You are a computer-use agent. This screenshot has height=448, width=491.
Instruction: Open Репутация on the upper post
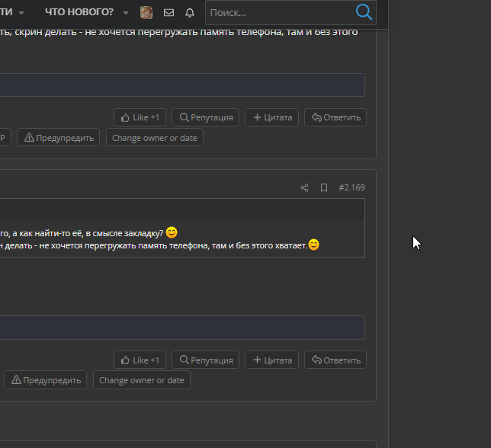(x=205, y=117)
